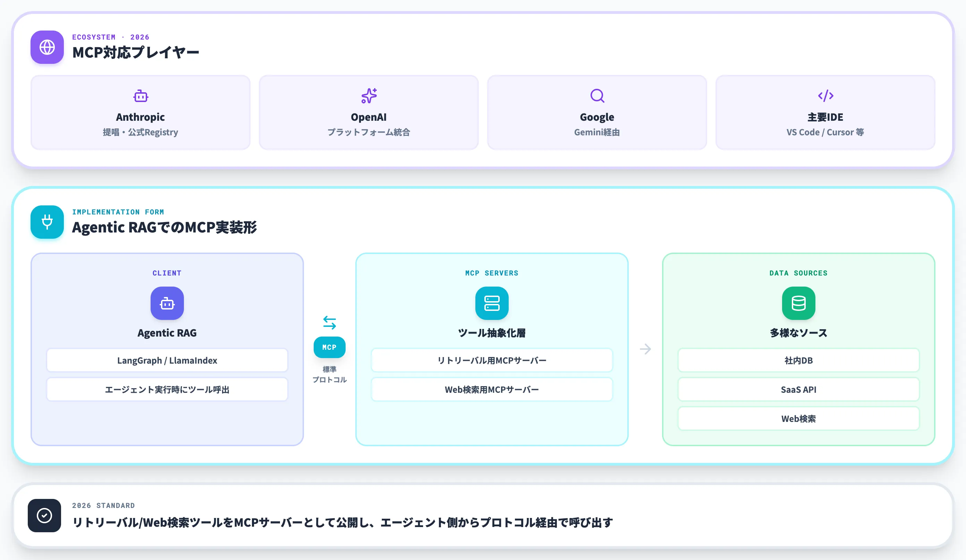Click the CLIENT column label
Screen dimensions: 966x560
pos(167,273)
